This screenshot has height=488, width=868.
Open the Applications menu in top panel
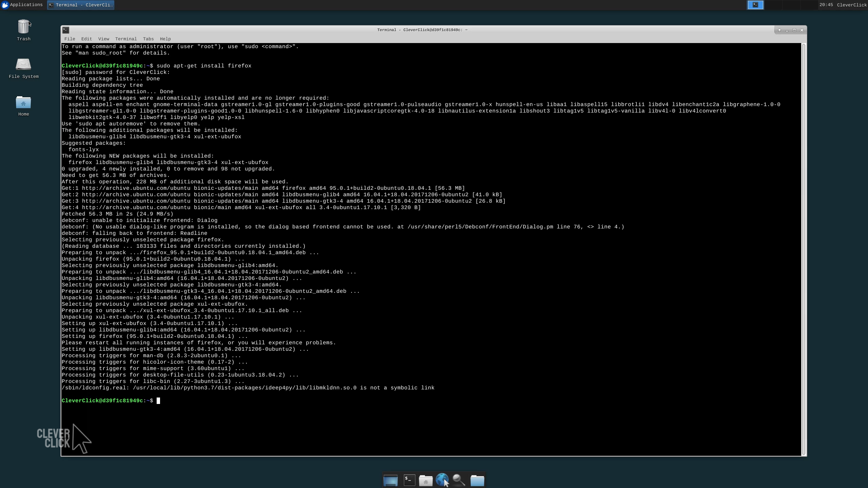22,5
